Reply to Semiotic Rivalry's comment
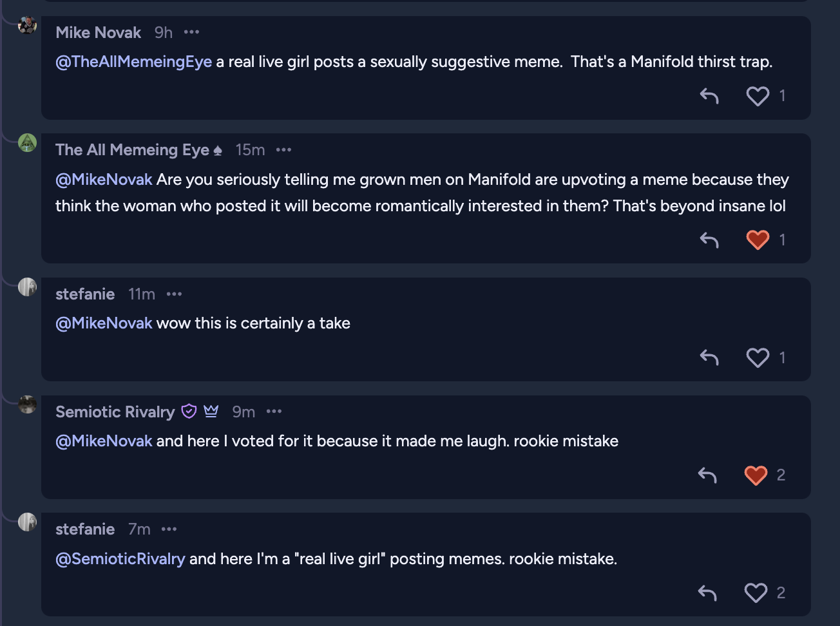 [x=707, y=475]
